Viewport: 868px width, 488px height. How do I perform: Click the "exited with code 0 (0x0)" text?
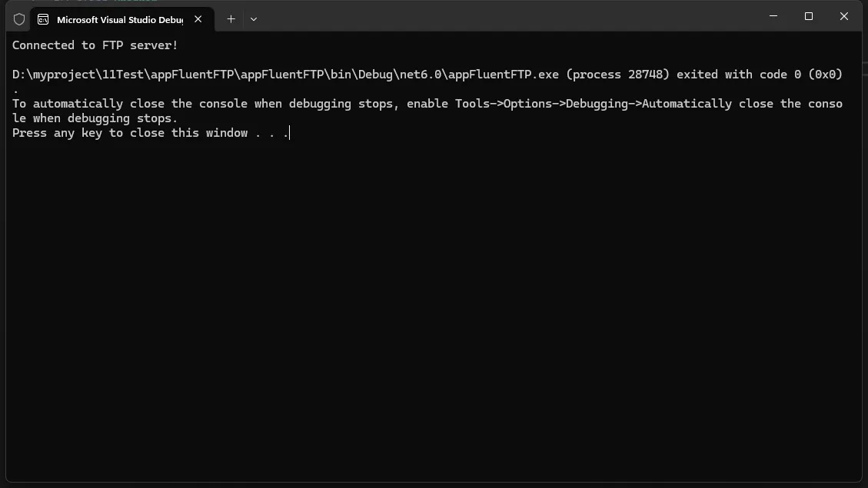tap(759, 75)
